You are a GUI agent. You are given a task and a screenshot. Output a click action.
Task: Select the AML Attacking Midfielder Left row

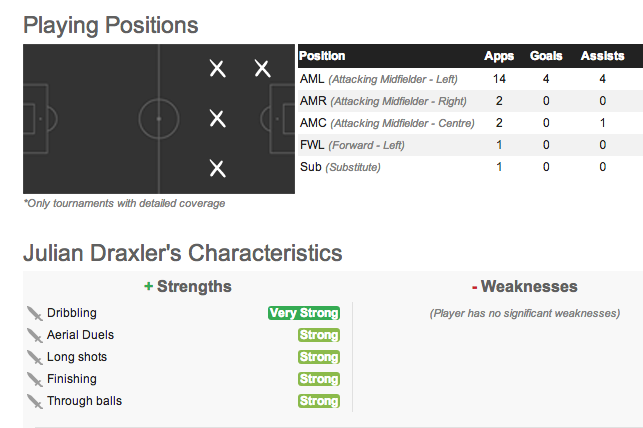pos(470,79)
